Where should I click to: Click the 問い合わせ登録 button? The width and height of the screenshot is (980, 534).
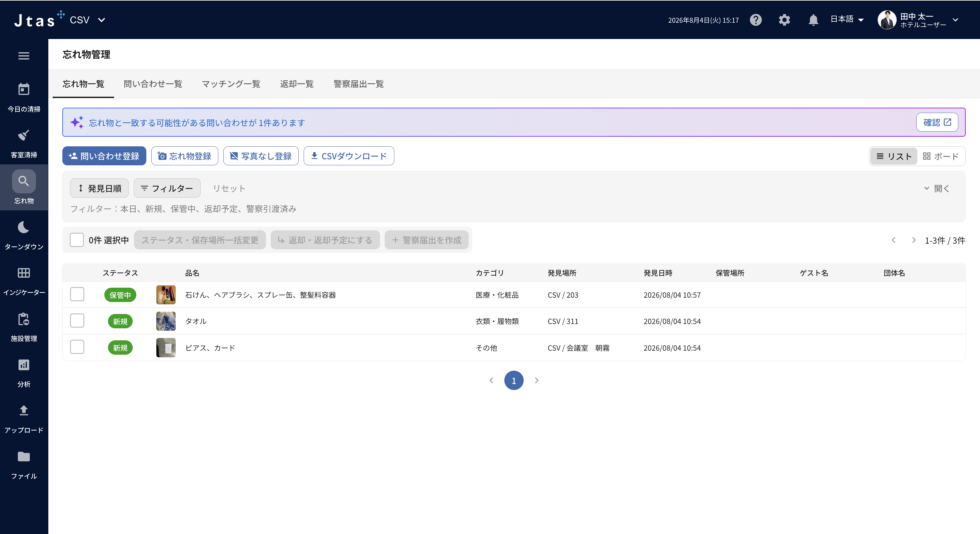(104, 156)
